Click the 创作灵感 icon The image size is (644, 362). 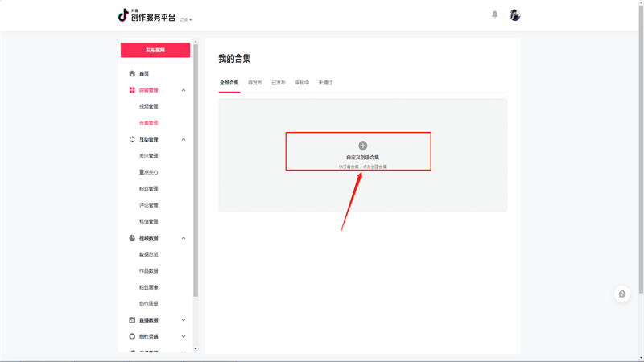(x=132, y=336)
